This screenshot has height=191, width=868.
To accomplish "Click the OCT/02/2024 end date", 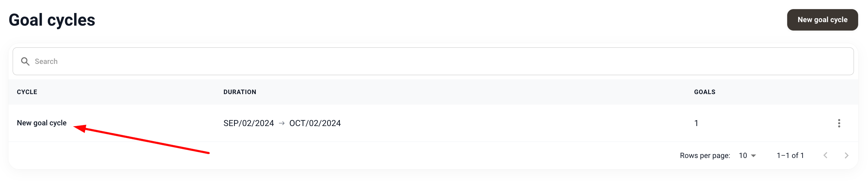I will coord(315,123).
